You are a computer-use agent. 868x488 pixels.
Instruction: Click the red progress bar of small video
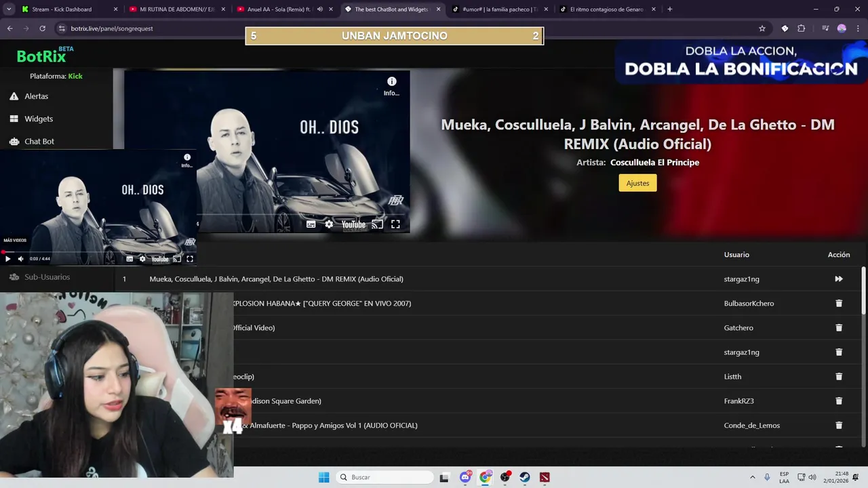[x=98, y=251]
